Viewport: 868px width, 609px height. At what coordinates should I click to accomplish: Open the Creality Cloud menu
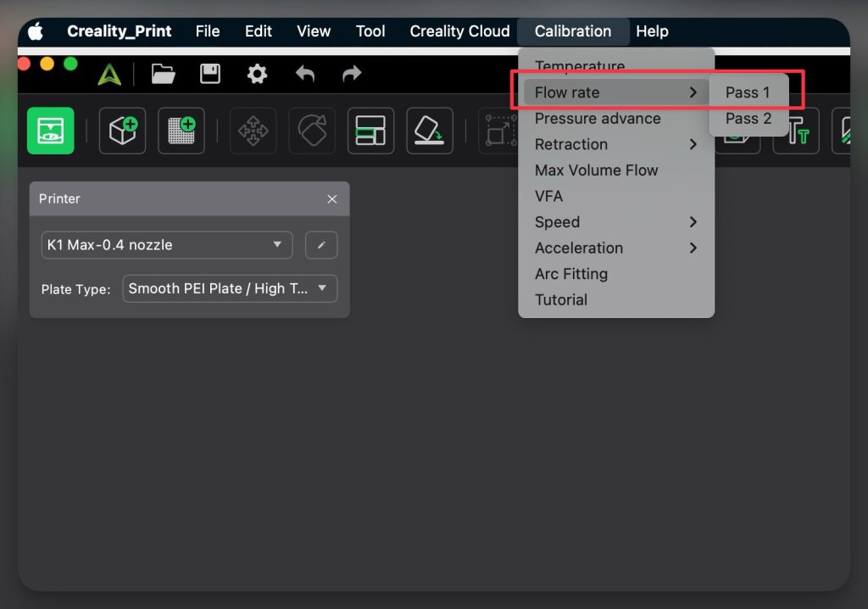click(x=459, y=31)
